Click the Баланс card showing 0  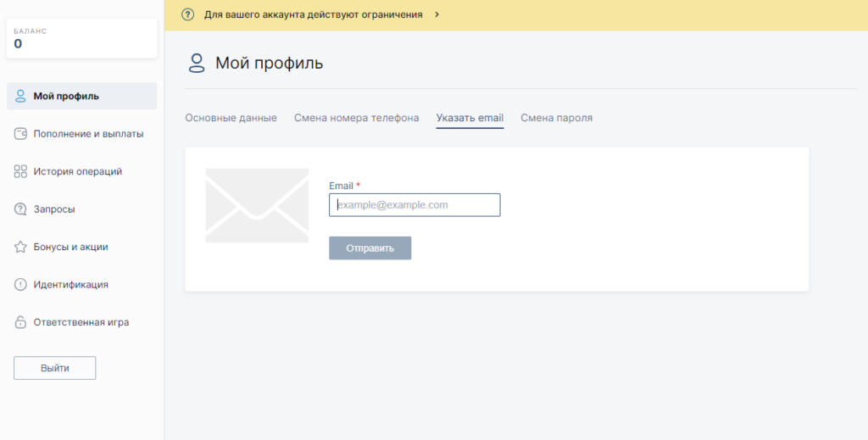pyautogui.click(x=82, y=38)
